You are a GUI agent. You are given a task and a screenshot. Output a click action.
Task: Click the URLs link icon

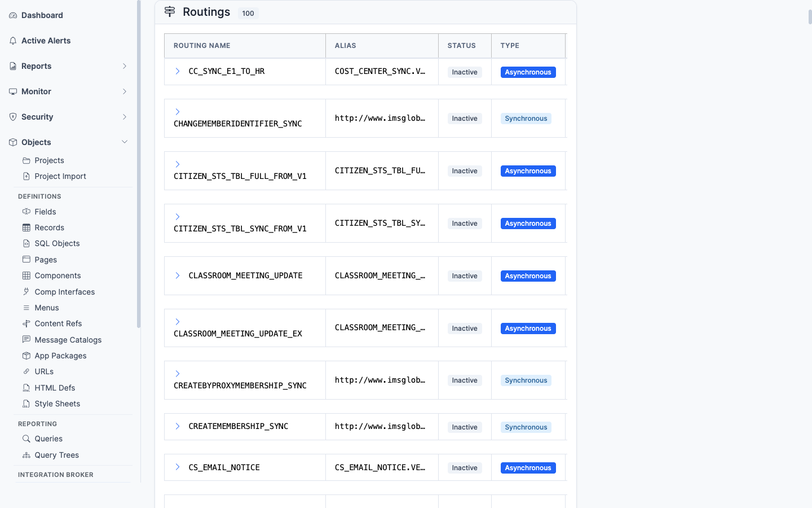[x=27, y=371]
